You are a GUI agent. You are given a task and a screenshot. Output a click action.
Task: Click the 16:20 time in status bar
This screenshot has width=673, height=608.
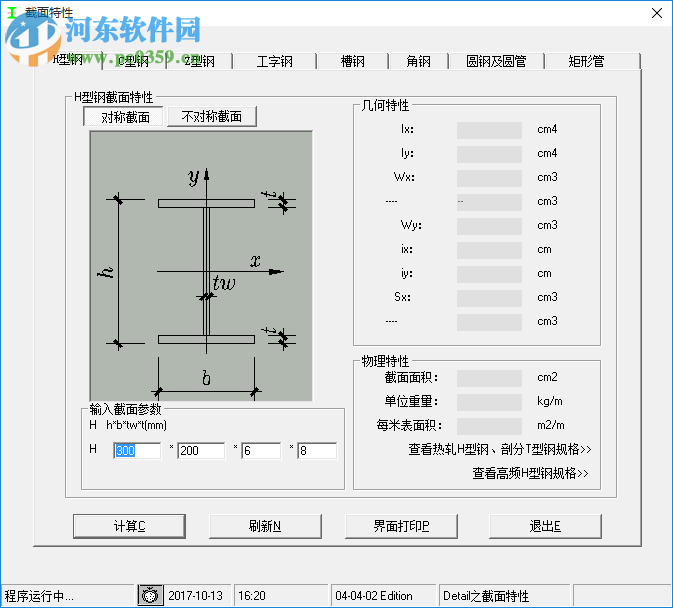252,596
